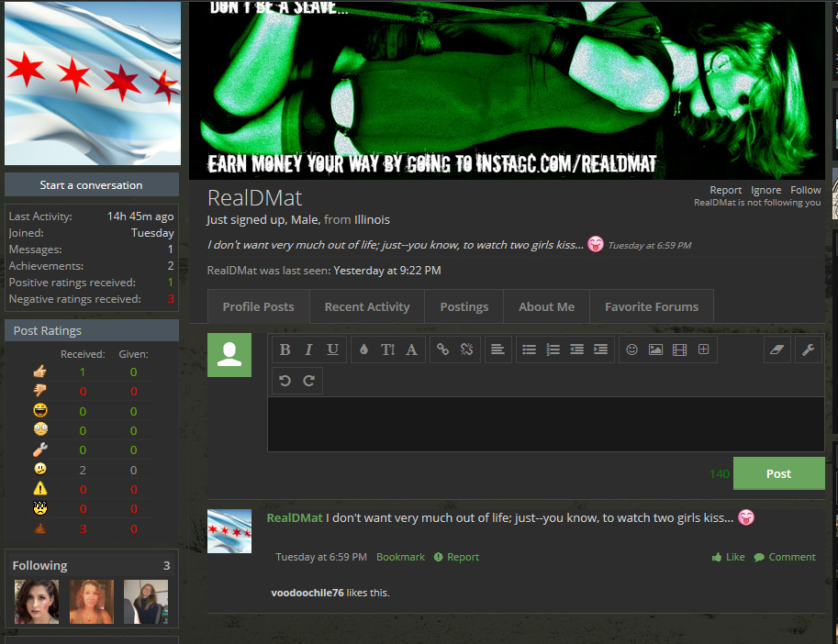Open the text alignment option
Viewport: 838px width, 644px height.
pyautogui.click(x=497, y=350)
